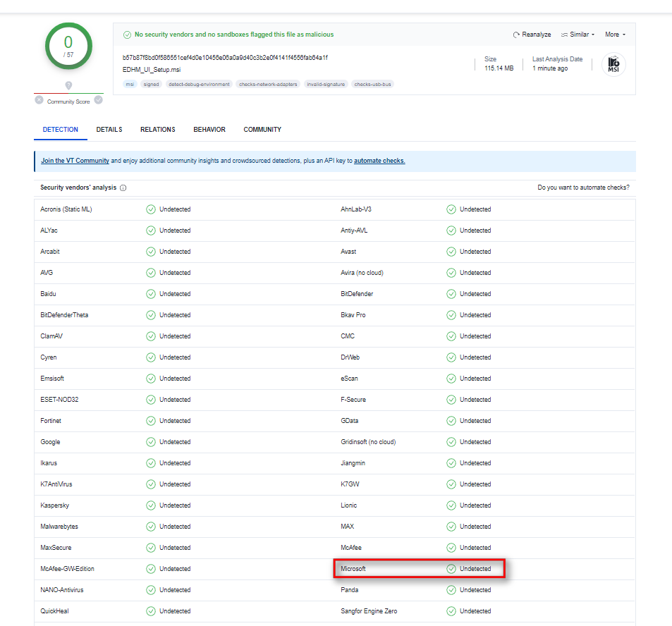The image size is (672, 626).
Task: Open the RELATIONS tab
Action: (x=157, y=129)
